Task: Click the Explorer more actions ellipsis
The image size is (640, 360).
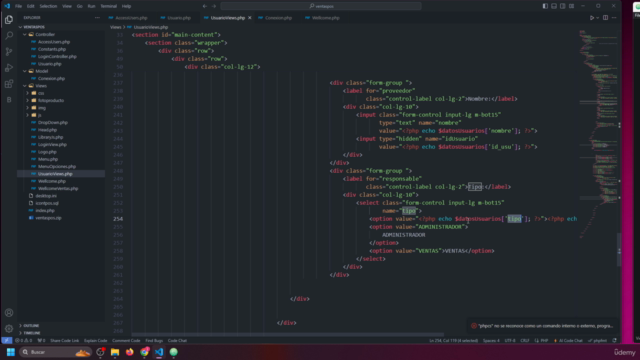Action: [x=97, y=18]
